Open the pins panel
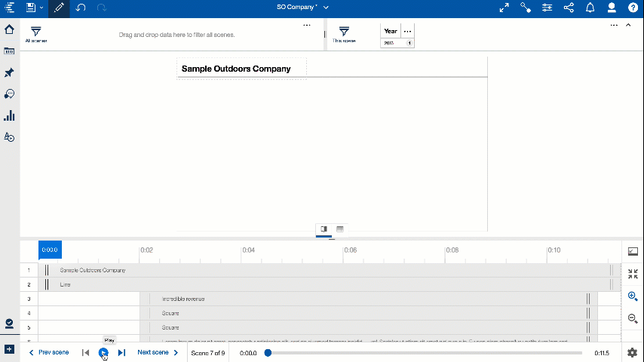The image size is (644, 362). (9, 72)
